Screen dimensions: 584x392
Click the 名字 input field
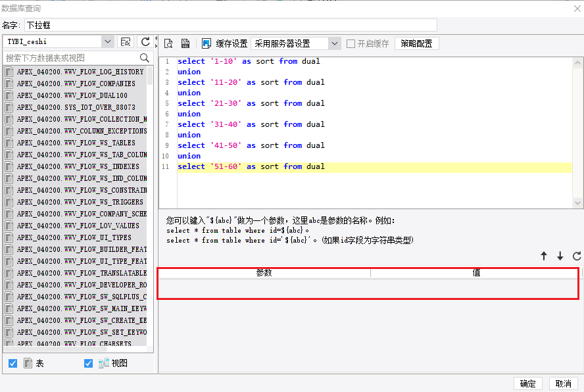tap(231, 26)
